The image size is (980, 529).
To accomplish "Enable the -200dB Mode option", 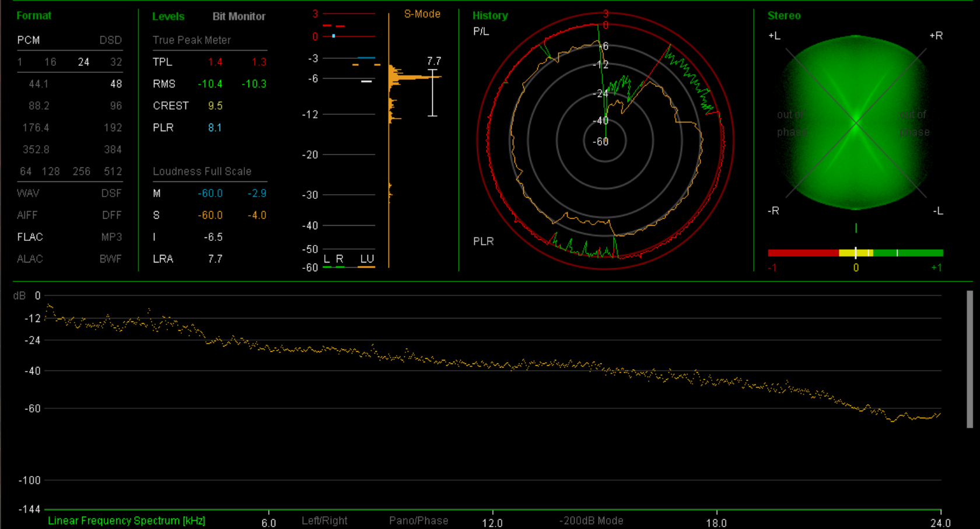I will [x=591, y=521].
